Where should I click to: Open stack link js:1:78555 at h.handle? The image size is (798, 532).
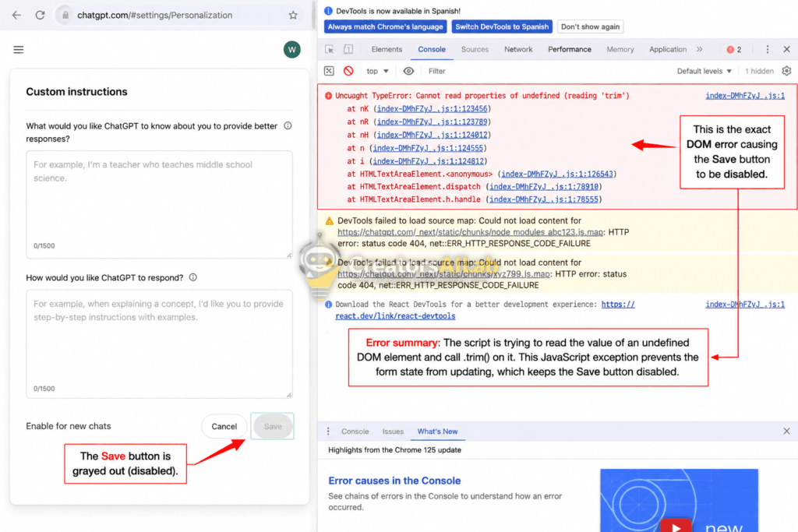pyautogui.click(x=543, y=199)
